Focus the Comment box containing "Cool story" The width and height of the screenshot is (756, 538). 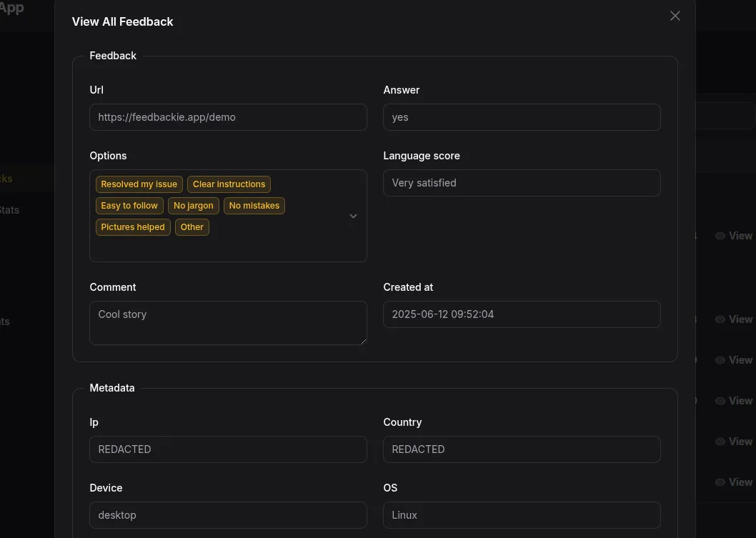click(228, 322)
